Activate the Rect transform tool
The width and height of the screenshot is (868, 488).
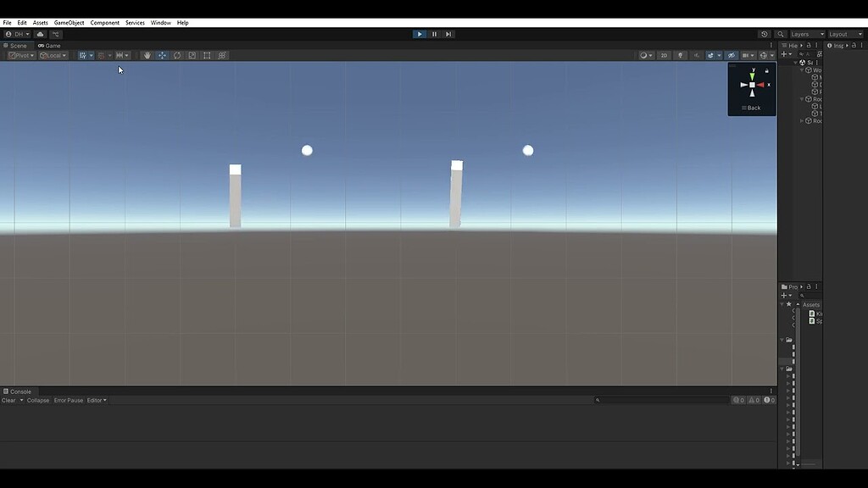(x=207, y=55)
